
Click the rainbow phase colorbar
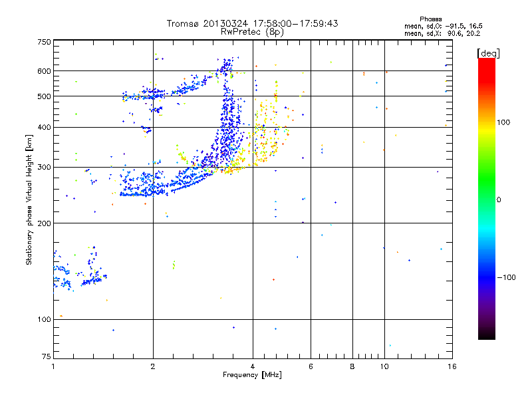[487, 199]
